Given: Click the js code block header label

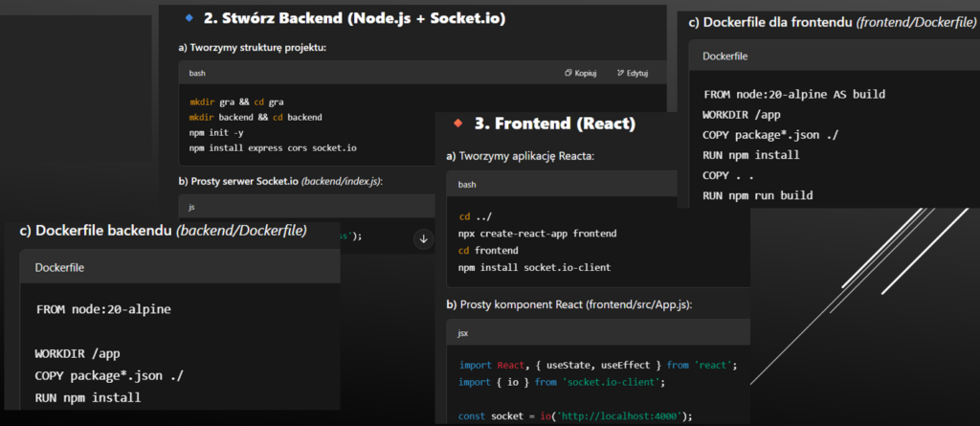Looking at the screenshot, I should (191, 206).
